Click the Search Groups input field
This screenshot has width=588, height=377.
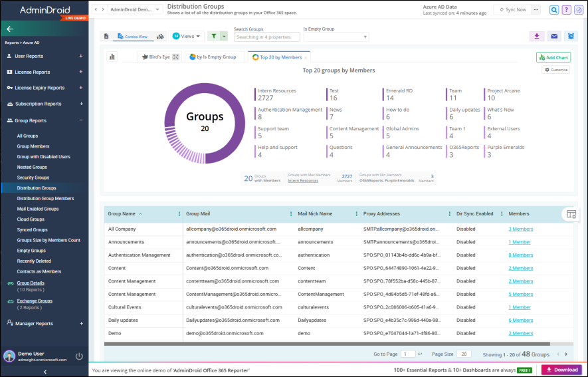point(267,37)
